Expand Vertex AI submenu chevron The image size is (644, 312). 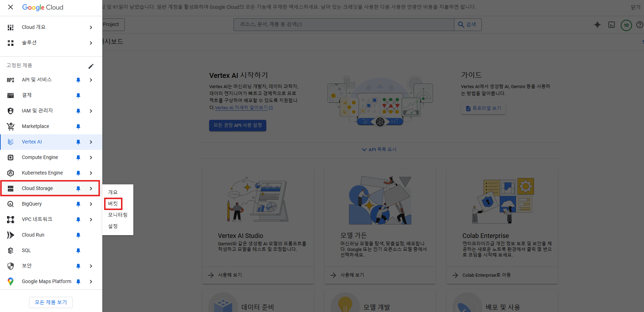(91, 142)
